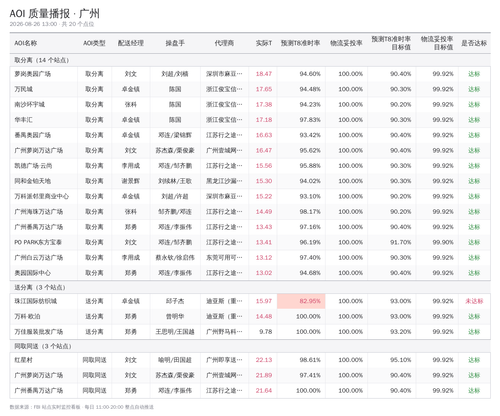Click the actual T value 17.65
Viewport: 500px width, 416px height.
[264, 89]
